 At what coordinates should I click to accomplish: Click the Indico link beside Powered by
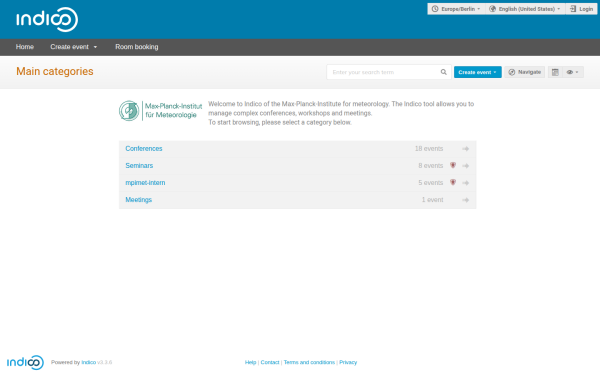click(88, 362)
